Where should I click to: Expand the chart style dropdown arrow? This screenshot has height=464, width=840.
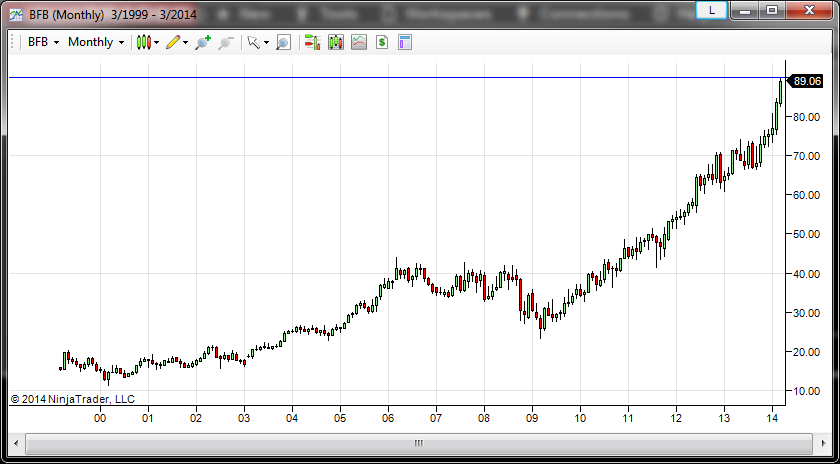point(156,42)
